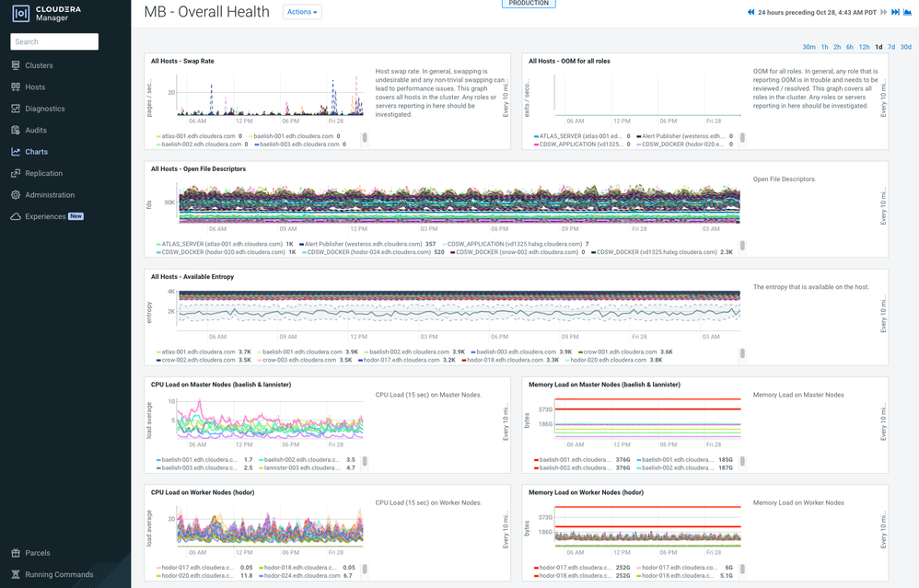Open Clusters from the sidebar icon
Viewport: 919px width, 588px height.
(16, 65)
